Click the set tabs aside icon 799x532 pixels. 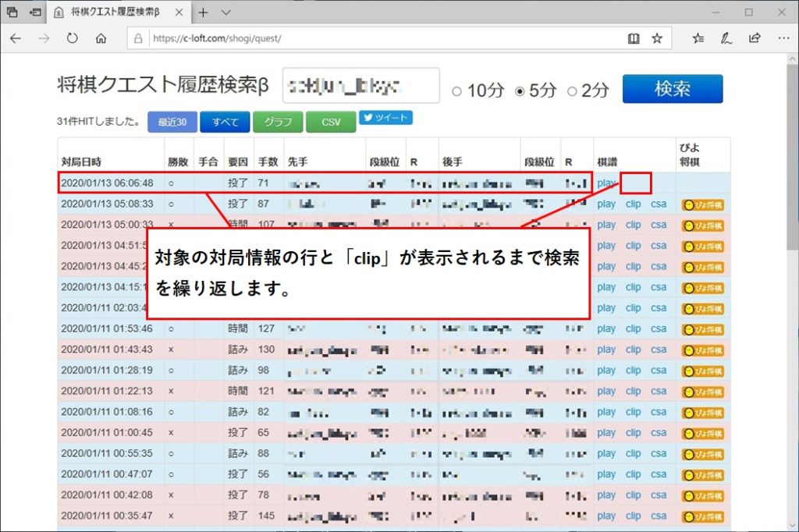[x=35, y=12]
